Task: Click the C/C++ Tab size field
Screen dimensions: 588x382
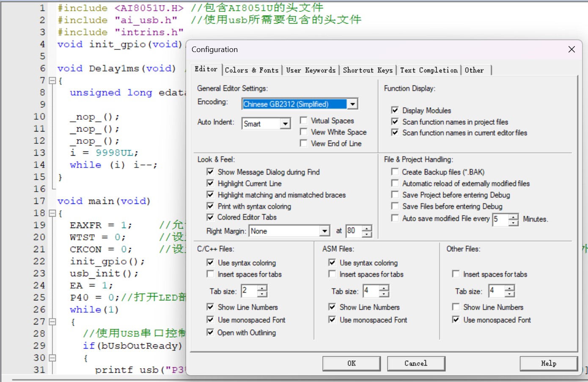Action: [249, 291]
